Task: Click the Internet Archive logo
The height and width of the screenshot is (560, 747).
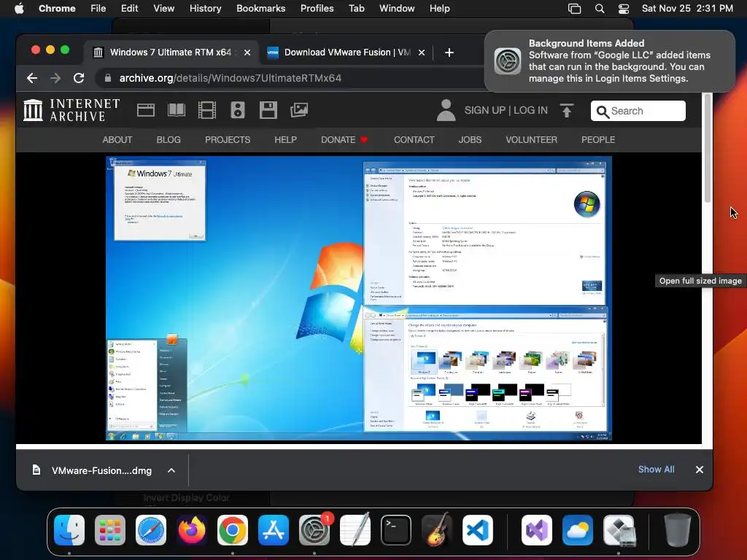Action: coord(71,110)
